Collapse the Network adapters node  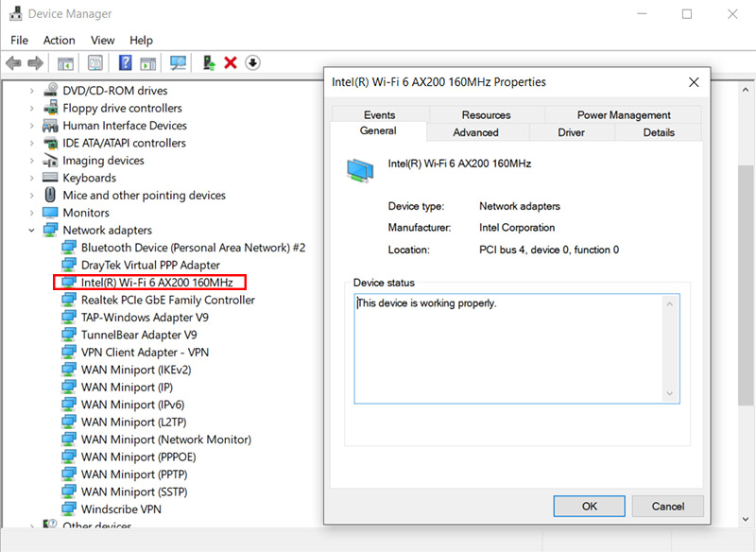tap(32, 231)
